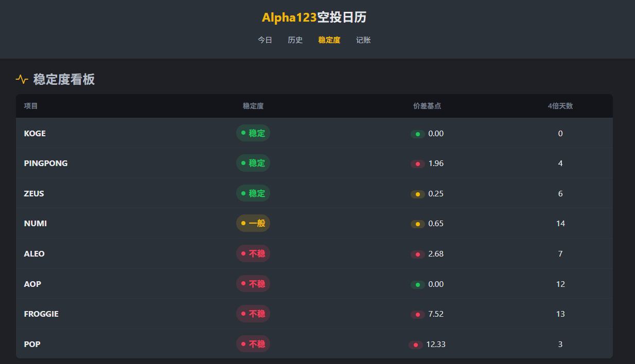Click the red spread indicator for FROGGIE
The height and width of the screenshot is (364, 635).
click(x=417, y=315)
